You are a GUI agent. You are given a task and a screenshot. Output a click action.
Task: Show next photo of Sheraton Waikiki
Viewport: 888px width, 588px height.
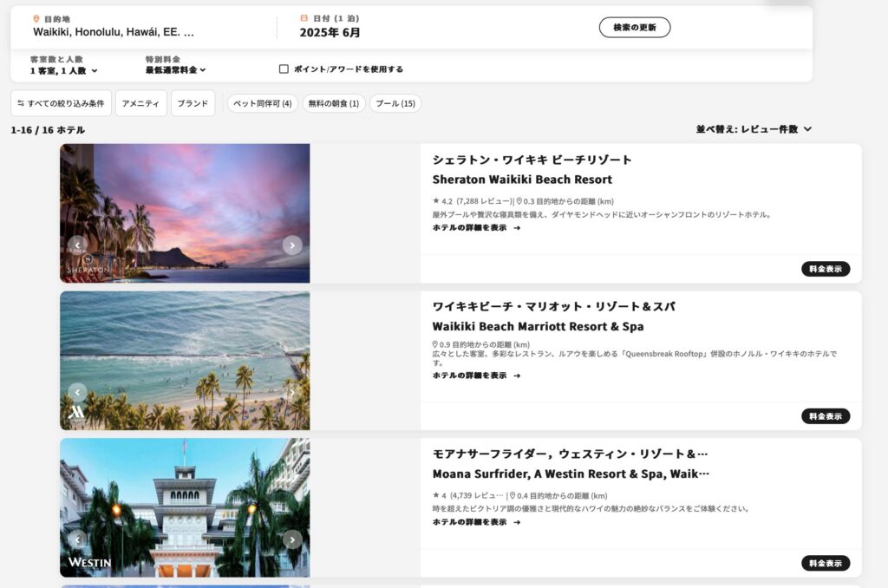click(x=292, y=245)
